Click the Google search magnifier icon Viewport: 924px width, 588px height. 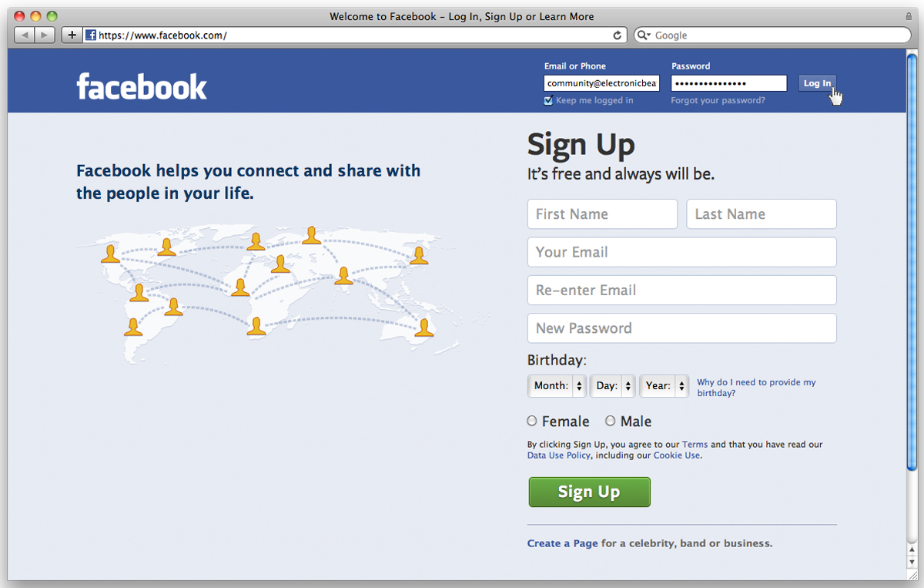644,35
